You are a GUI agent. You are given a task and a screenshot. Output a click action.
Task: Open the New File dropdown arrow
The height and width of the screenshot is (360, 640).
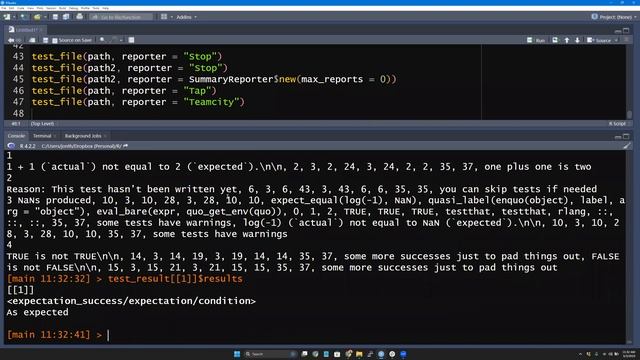(x=13, y=17)
